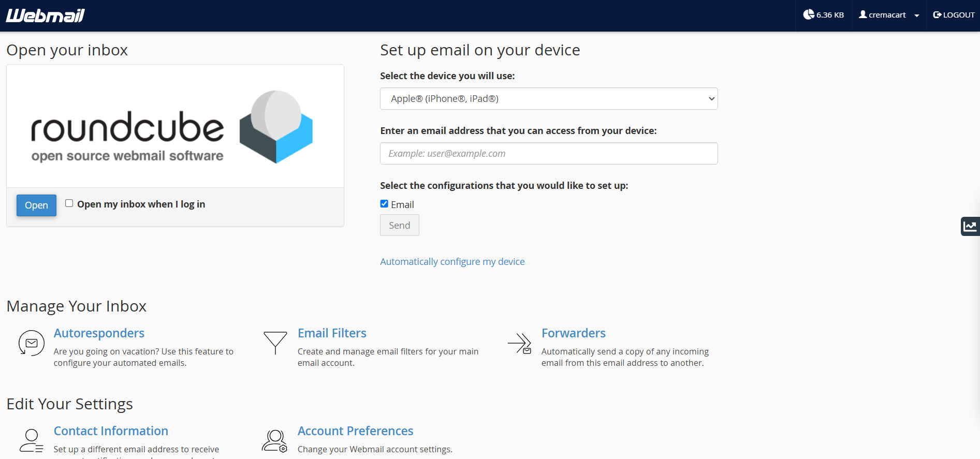Uncheck the Email configuration checkbox

(x=384, y=204)
